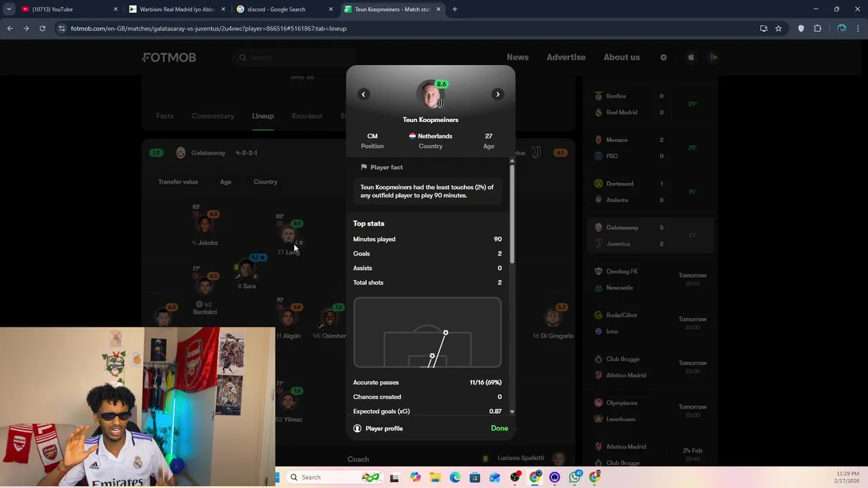Open the Advertise menu item
868x488 pixels.
(x=566, y=58)
